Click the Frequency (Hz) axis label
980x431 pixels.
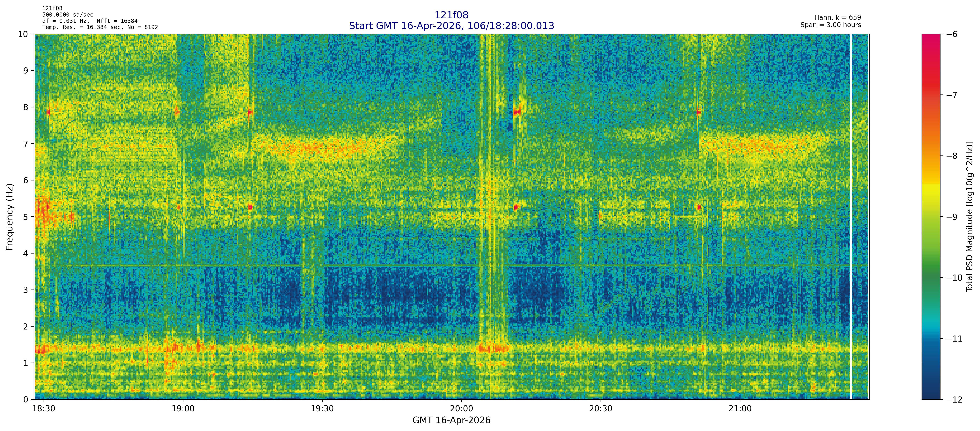[10, 217]
